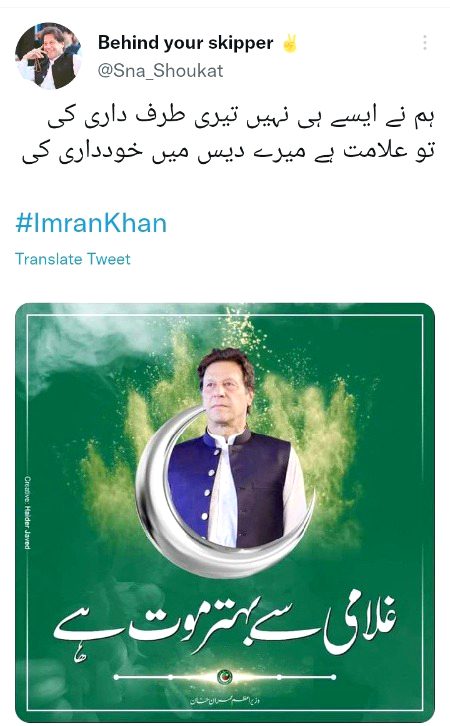Image resolution: width=450 pixels, height=726 pixels.
Task: Click the second line of Urdu tweet text
Action: (228, 152)
